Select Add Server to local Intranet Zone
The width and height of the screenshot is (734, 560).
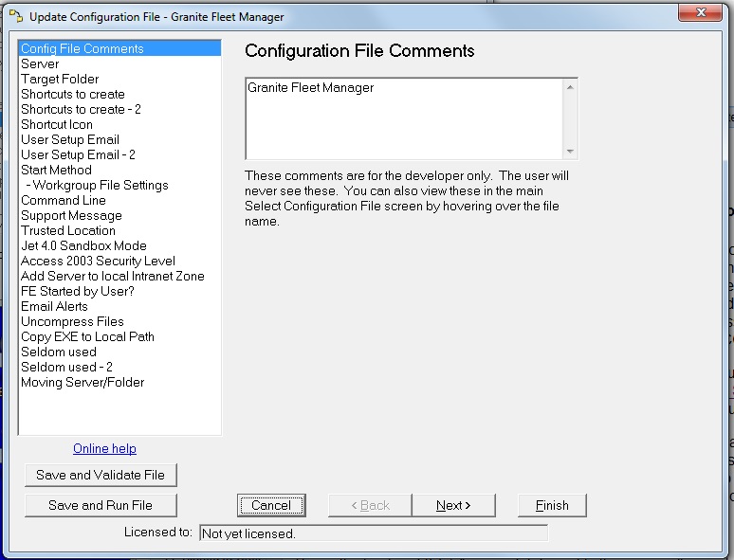(x=119, y=276)
